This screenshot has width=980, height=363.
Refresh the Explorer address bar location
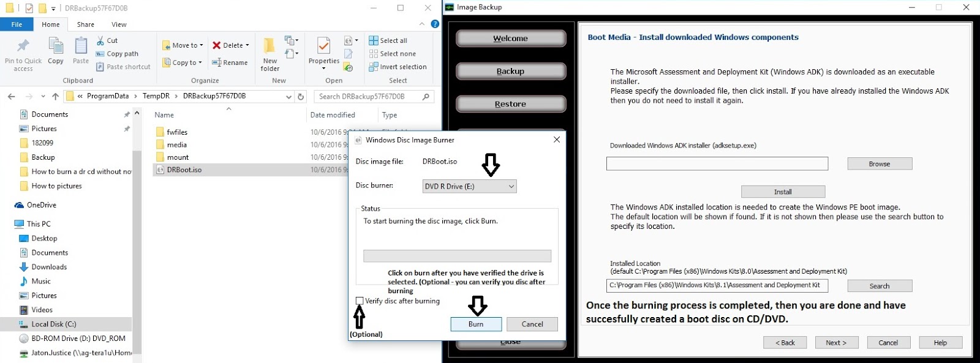pyautogui.click(x=301, y=97)
